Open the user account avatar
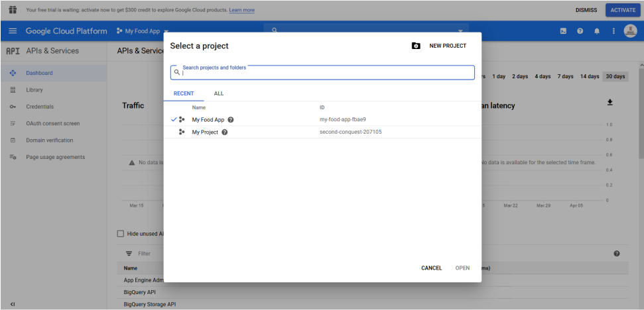 coord(630,31)
